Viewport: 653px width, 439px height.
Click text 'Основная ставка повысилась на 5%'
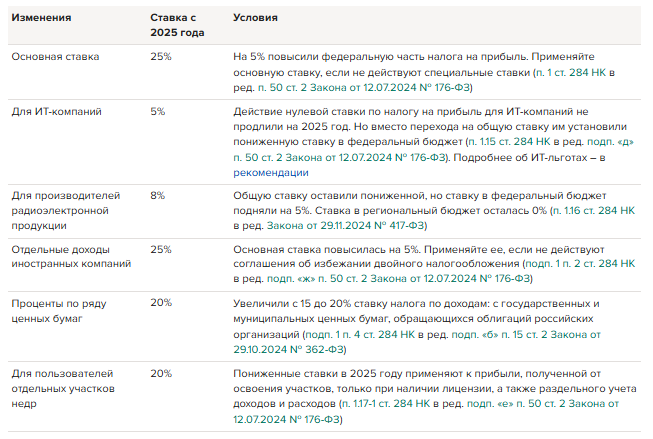[x=326, y=249]
